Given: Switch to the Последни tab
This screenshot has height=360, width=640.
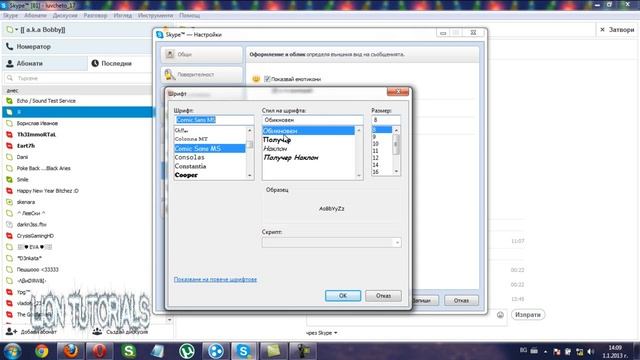Looking at the screenshot, I should (120, 63).
